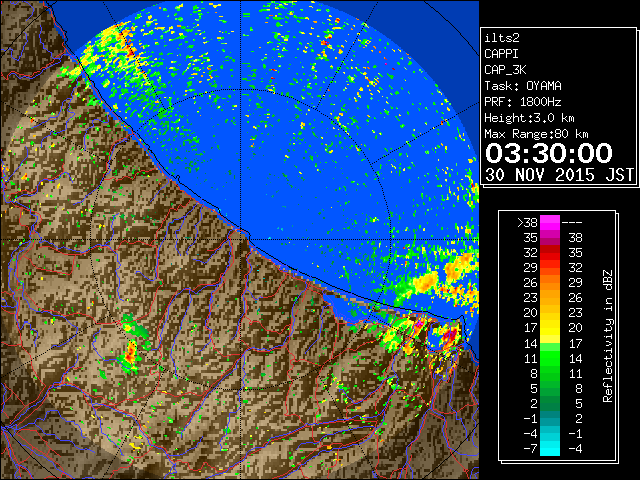Click the 'CAPPI' product label

click(x=501, y=54)
